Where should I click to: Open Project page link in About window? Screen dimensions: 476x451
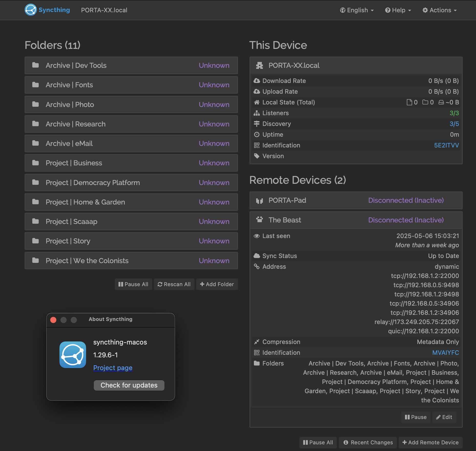click(x=113, y=368)
